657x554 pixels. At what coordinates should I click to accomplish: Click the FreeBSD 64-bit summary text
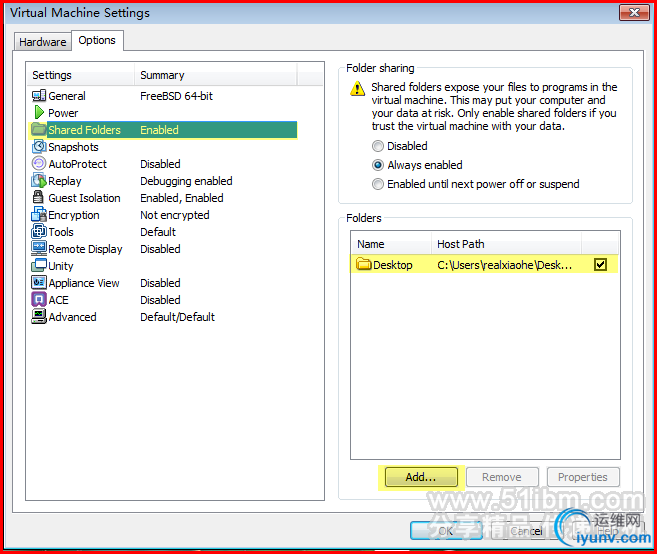click(x=176, y=96)
